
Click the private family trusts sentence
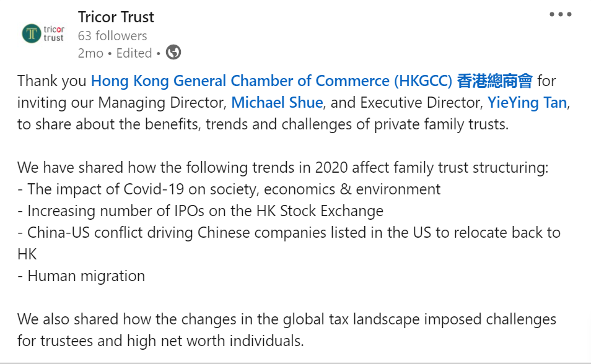click(x=263, y=124)
